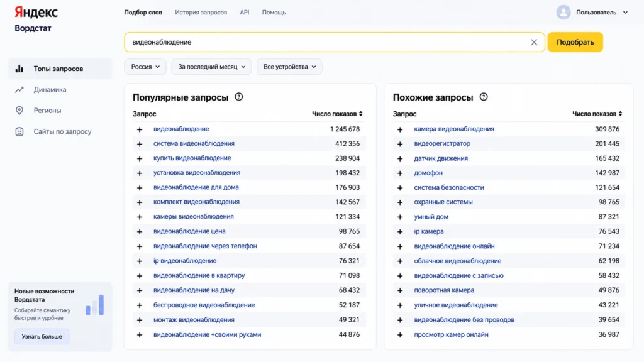Viewport: 644px width, 362px height.
Task: Click the count value 309 876
Action: tap(607, 129)
